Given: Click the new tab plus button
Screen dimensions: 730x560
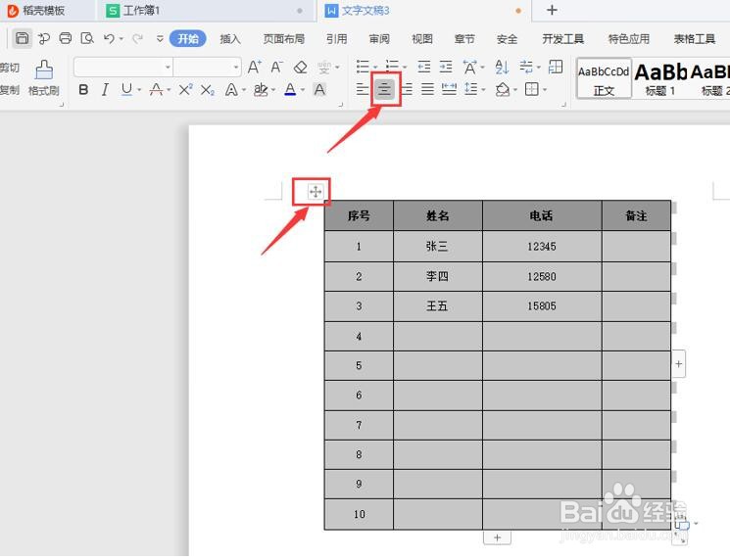Looking at the screenshot, I should pyautogui.click(x=552, y=10).
